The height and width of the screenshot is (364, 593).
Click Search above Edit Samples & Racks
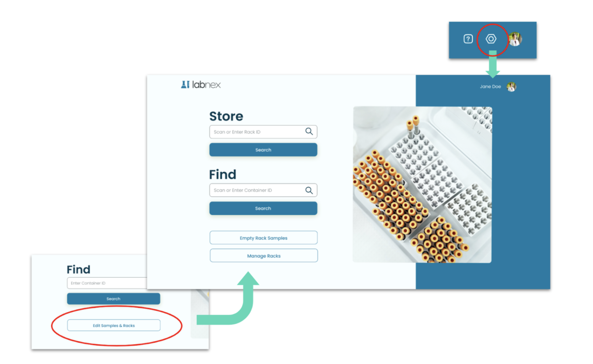click(x=114, y=299)
